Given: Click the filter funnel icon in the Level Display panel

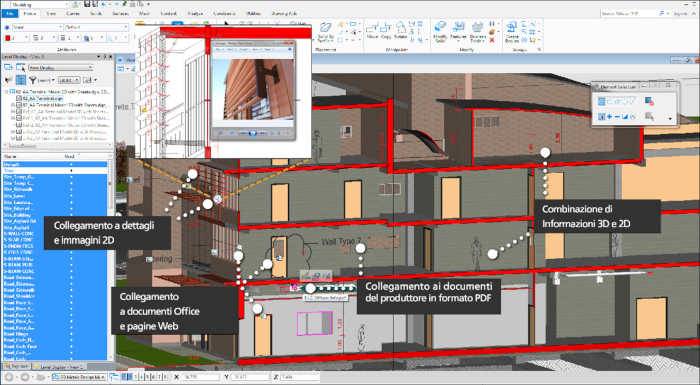Looking at the screenshot, I should [x=32, y=80].
